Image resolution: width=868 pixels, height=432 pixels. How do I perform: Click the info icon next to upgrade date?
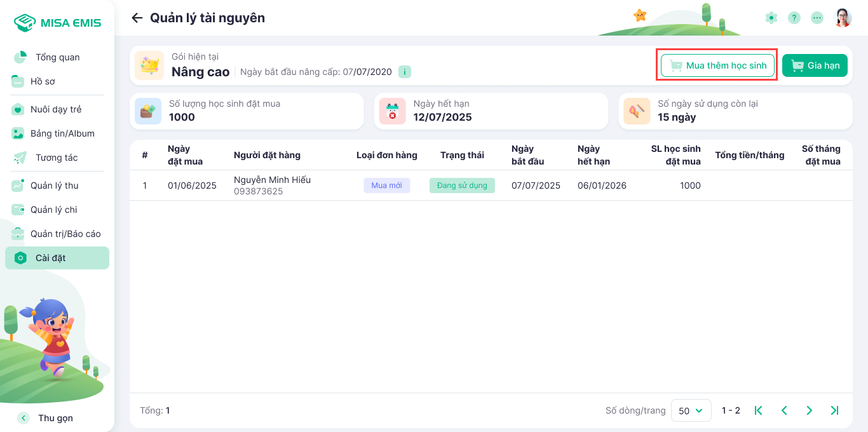[405, 72]
